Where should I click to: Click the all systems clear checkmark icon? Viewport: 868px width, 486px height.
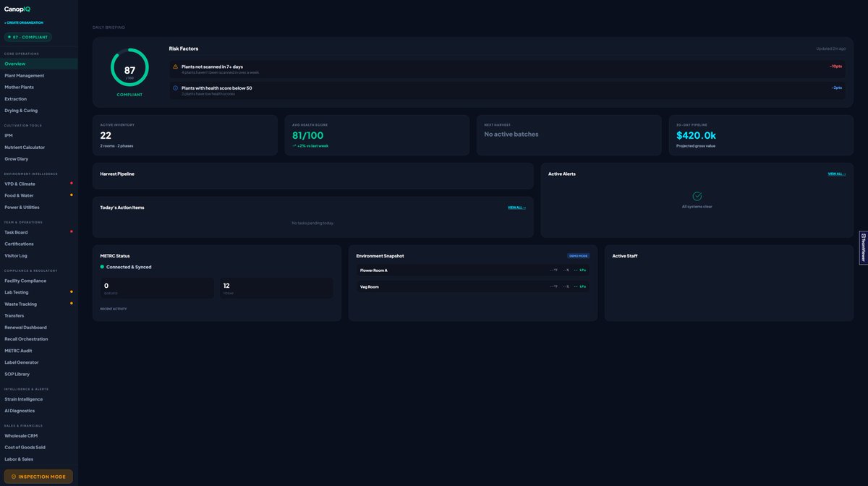click(697, 196)
